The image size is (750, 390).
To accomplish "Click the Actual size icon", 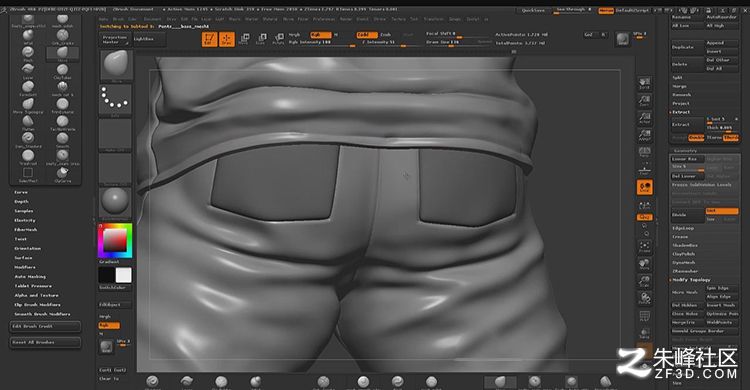I will (x=644, y=118).
